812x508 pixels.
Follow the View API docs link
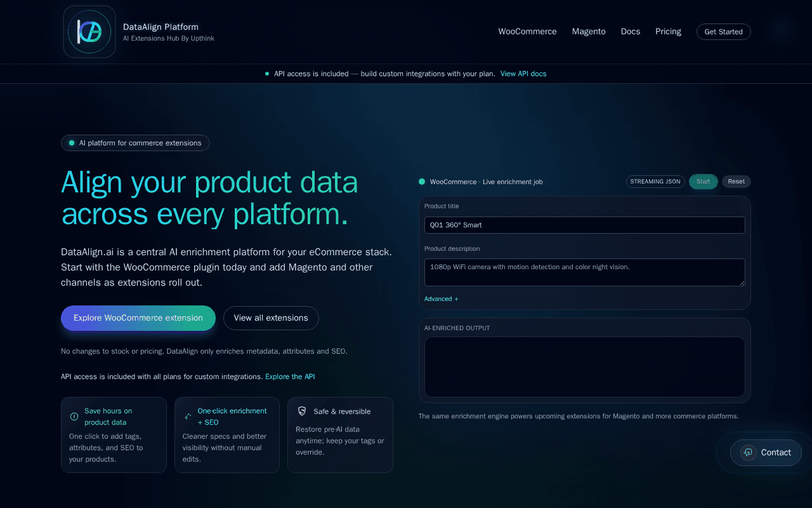click(x=523, y=74)
